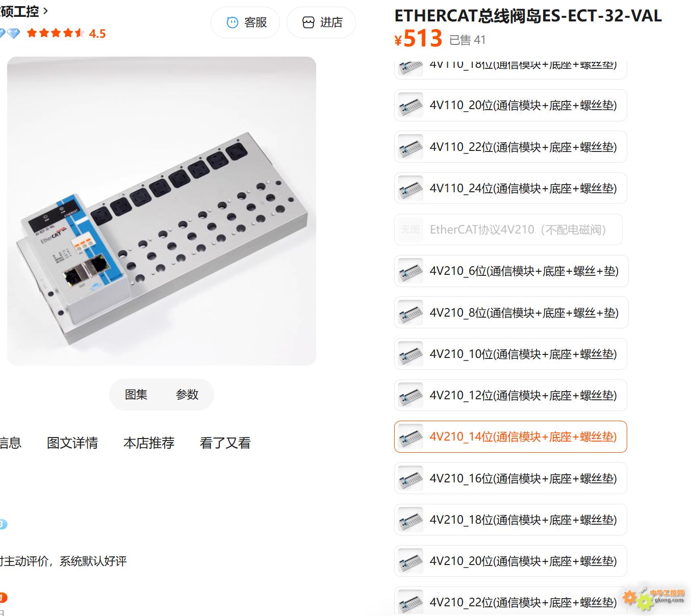
Task: Click the customer service 客服 icon
Action: tap(233, 22)
